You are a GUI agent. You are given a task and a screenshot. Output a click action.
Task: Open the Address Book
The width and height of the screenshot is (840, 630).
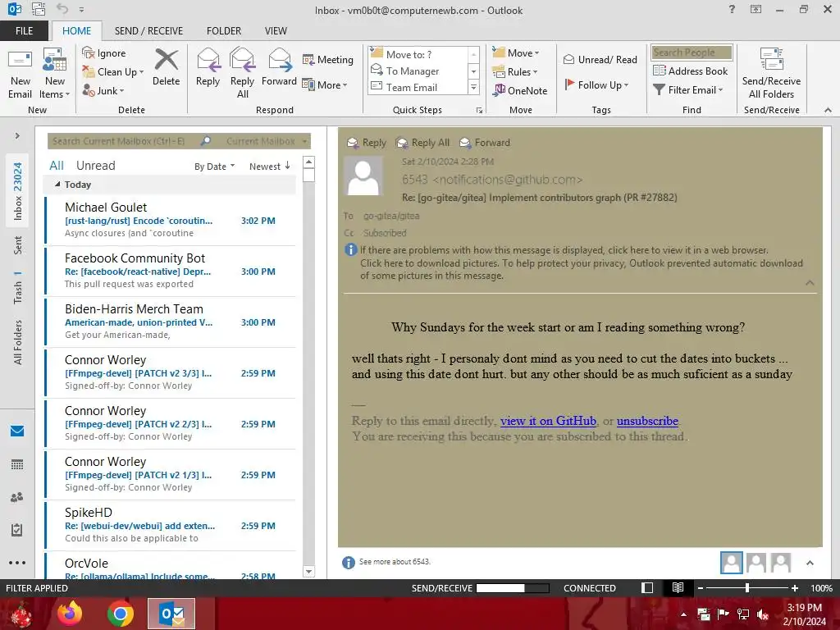(690, 71)
